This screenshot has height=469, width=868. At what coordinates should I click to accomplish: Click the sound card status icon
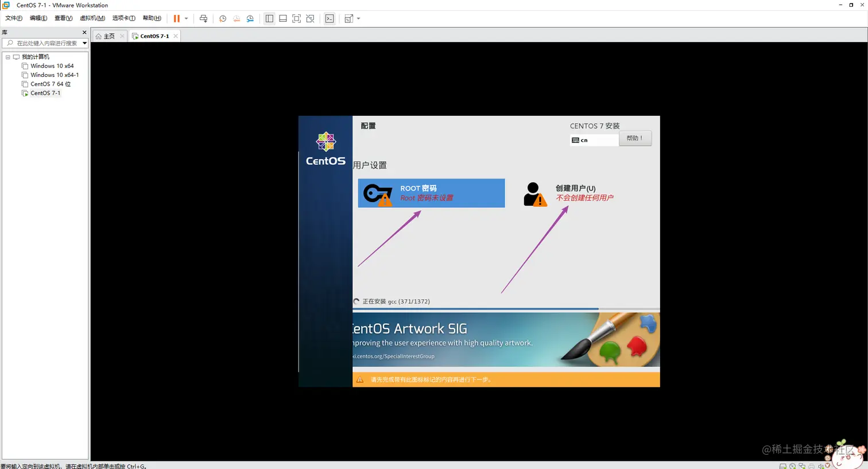[820, 466]
